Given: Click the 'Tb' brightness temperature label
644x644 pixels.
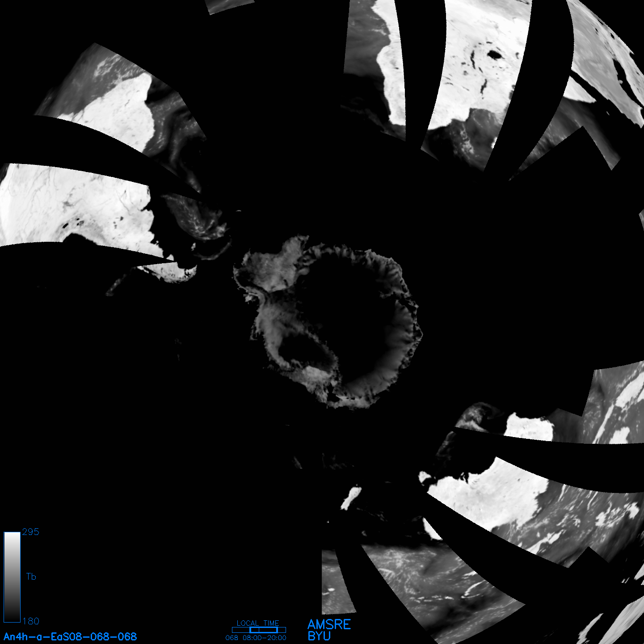Looking at the screenshot, I should click(31, 577).
